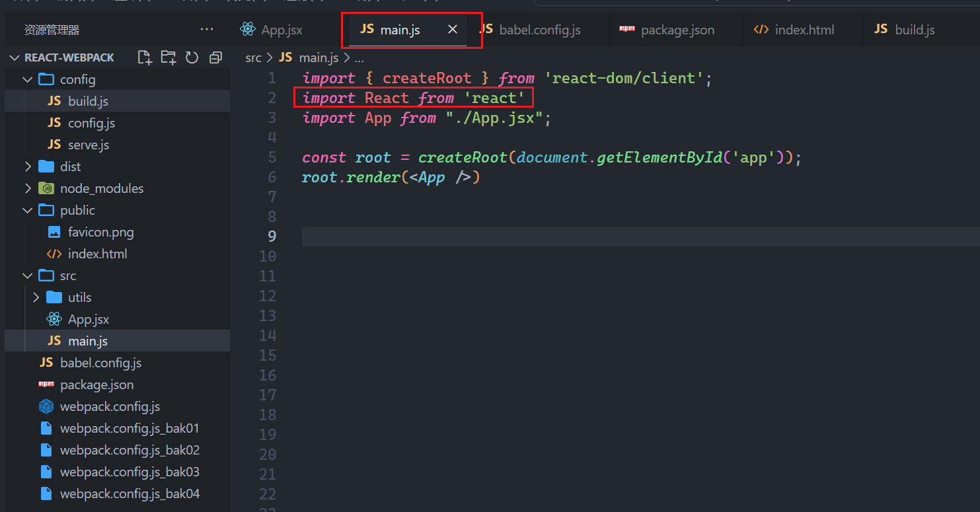Click line number 9 in gutter

coord(272,237)
